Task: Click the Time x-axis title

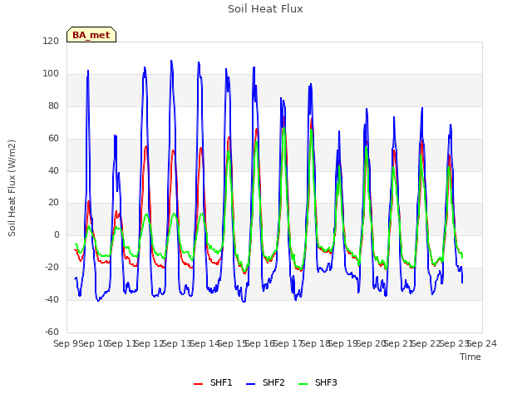Action: (x=470, y=357)
